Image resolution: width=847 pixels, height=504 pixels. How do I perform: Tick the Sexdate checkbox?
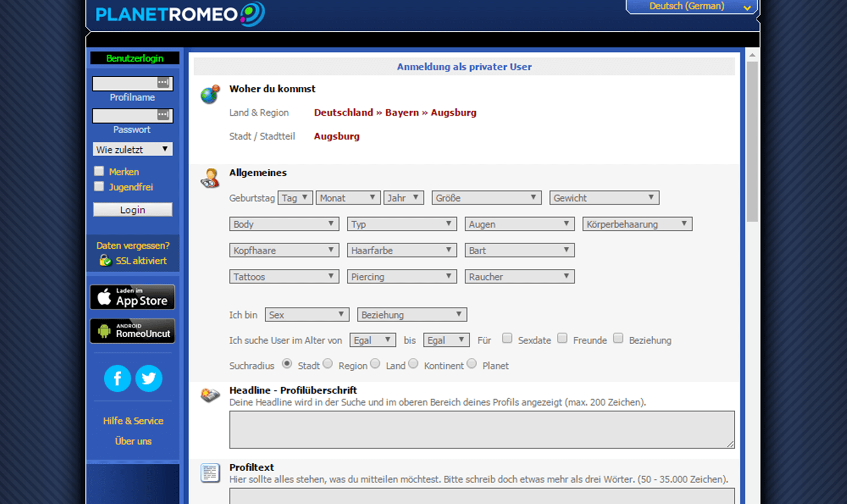coord(507,338)
